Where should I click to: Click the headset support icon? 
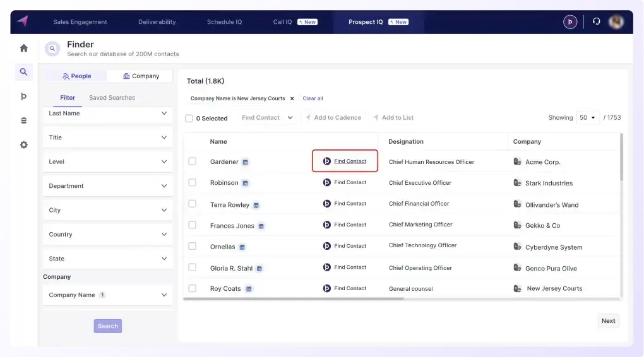596,21
